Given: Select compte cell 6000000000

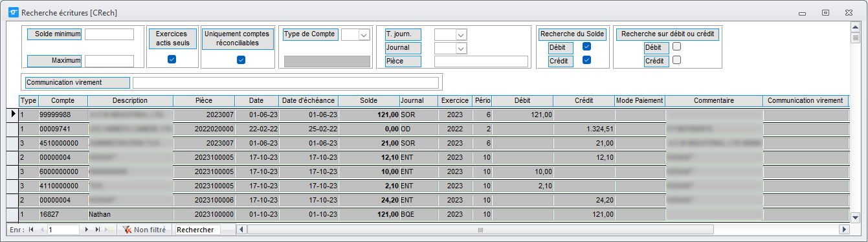Looking at the screenshot, I should click(63, 171).
